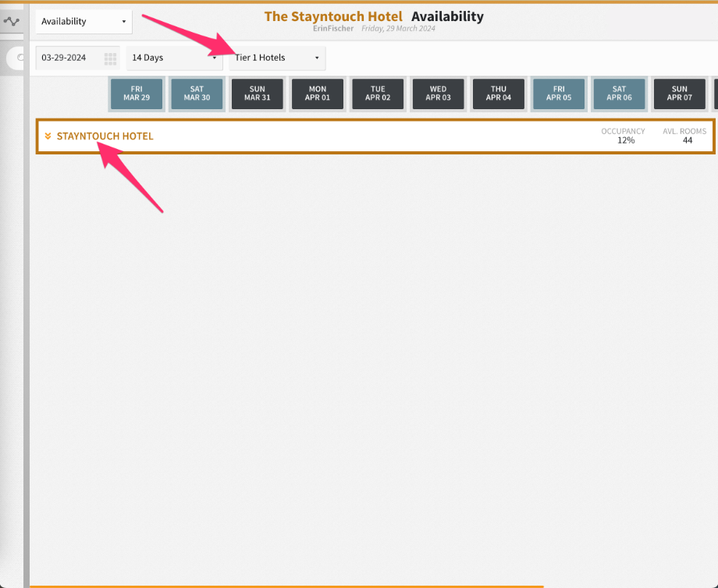Click the AVL. ROOMS label
This screenshot has width=718, height=588.
tap(684, 131)
